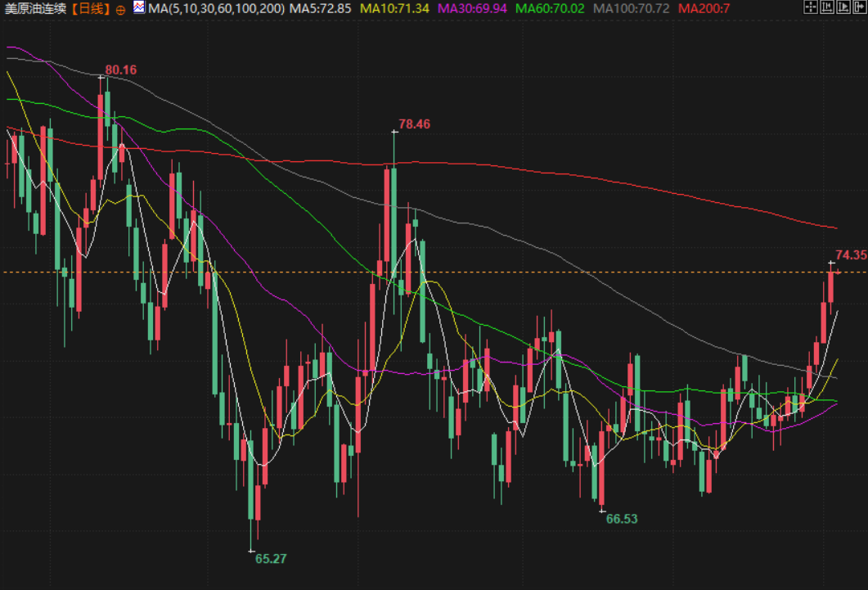Click the 65.27 lowest price marker
Image resolution: width=868 pixels, height=590 pixels.
click(271, 559)
